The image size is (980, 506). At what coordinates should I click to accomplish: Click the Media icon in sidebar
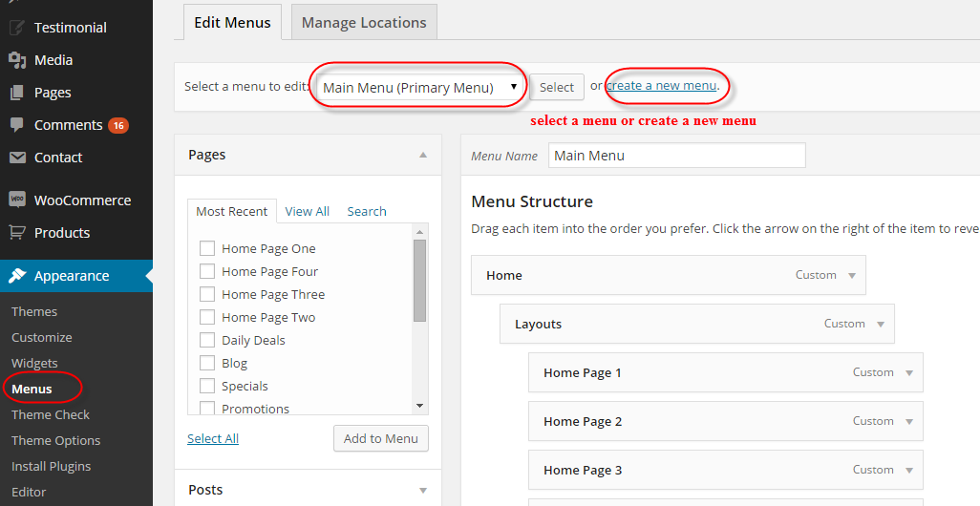17,60
